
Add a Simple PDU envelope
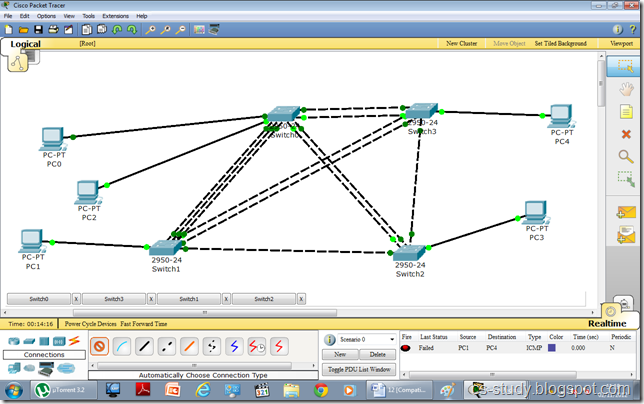pyautogui.click(x=626, y=212)
